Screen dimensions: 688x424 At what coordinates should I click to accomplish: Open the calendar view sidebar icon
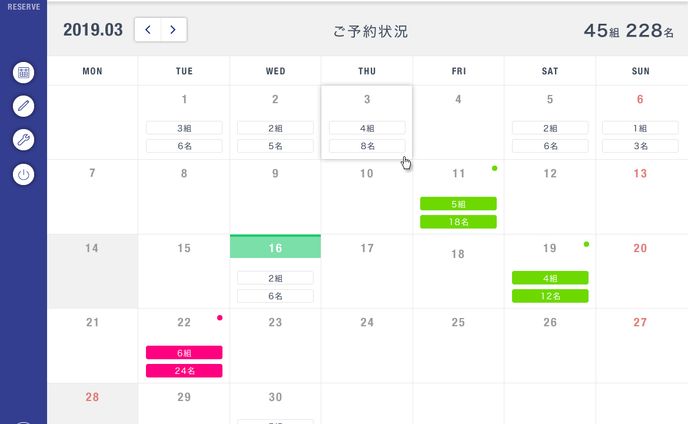click(x=24, y=72)
